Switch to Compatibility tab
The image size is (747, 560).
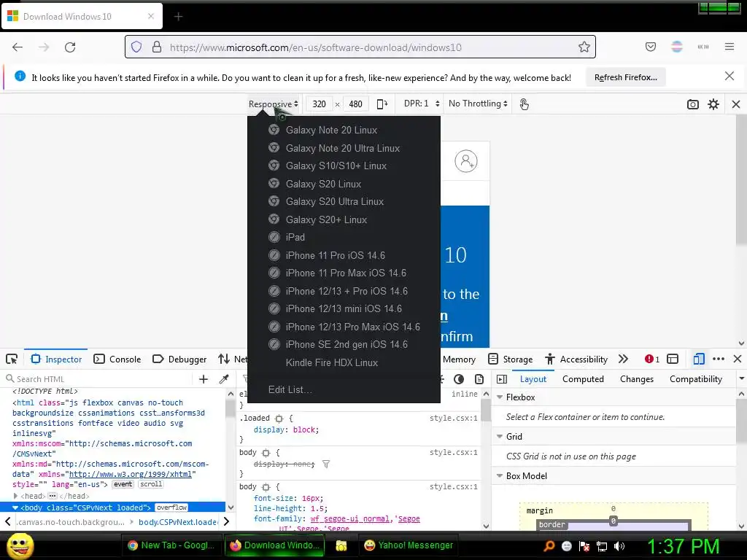(695, 379)
